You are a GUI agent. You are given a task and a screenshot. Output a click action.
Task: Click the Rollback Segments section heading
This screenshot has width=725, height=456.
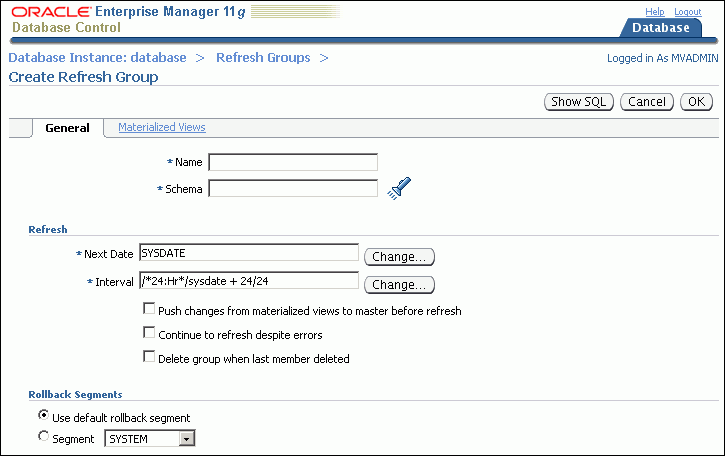[x=75, y=394]
